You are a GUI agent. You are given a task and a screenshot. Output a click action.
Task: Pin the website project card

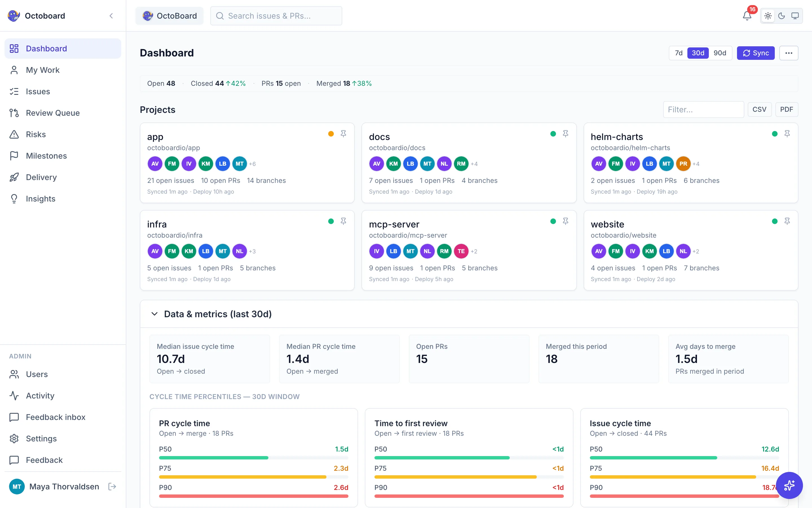pos(787,221)
